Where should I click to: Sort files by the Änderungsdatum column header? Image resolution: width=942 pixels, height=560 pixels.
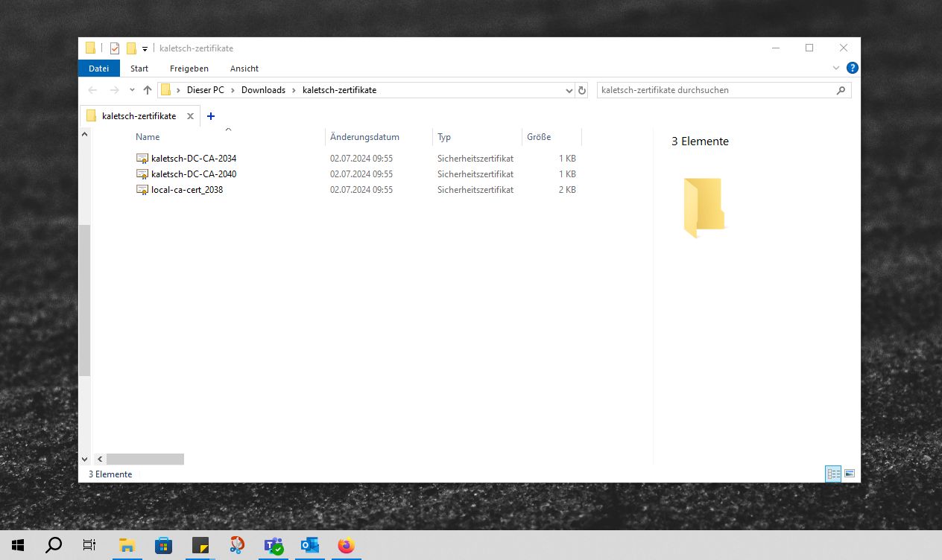(x=364, y=137)
